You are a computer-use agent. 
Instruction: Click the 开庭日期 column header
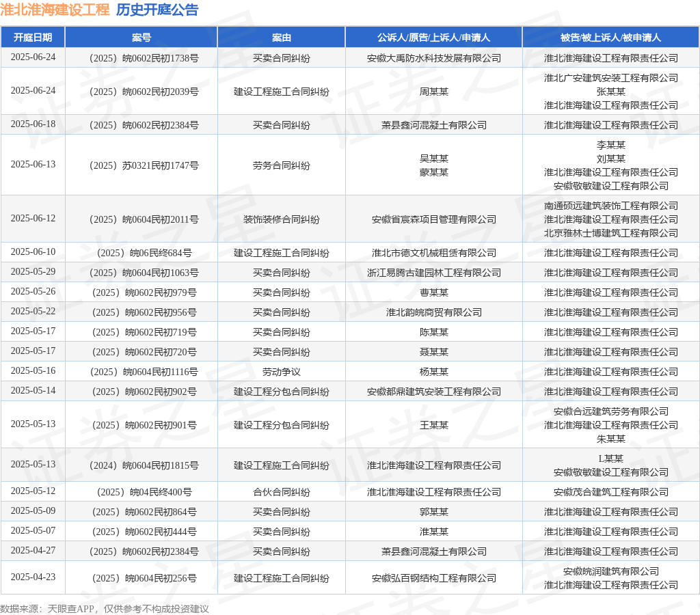[x=33, y=38]
